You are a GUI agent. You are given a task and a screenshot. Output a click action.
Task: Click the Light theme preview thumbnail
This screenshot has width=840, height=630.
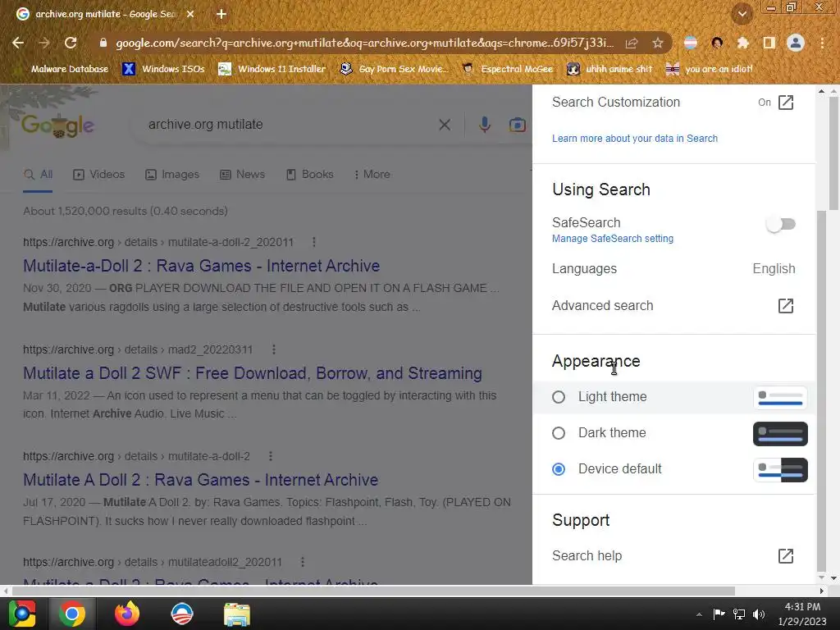click(781, 398)
